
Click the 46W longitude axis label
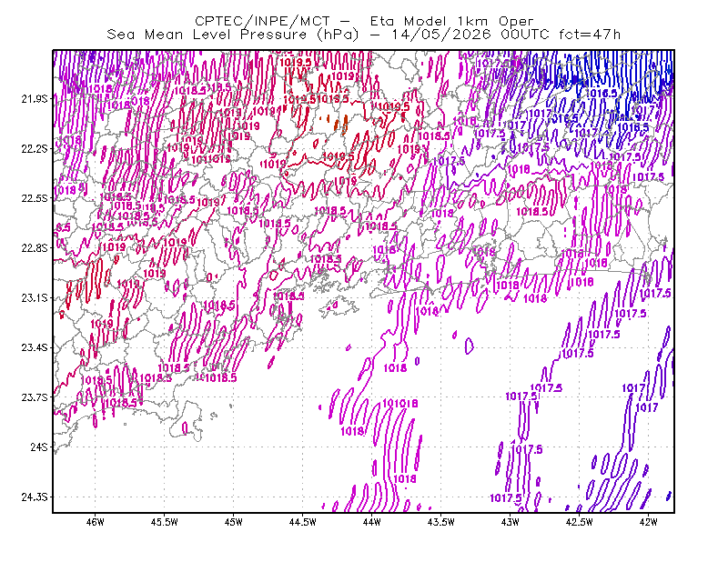click(96, 522)
